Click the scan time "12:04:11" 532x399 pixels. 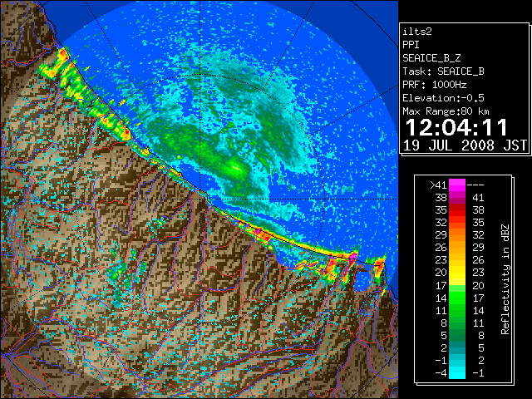coord(456,127)
